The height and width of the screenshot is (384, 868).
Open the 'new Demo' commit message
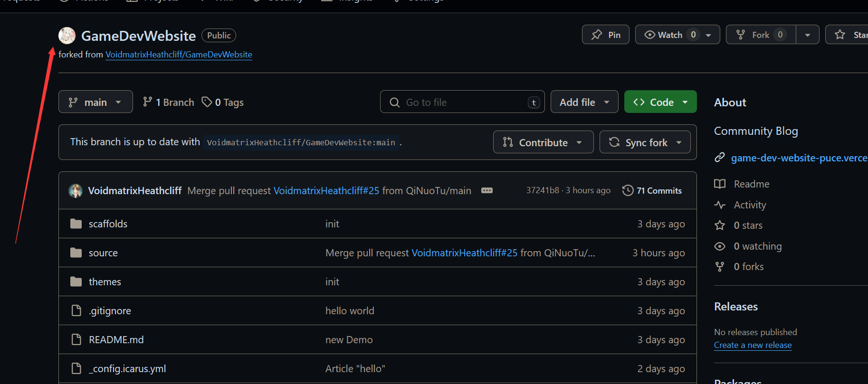tap(349, 339)
